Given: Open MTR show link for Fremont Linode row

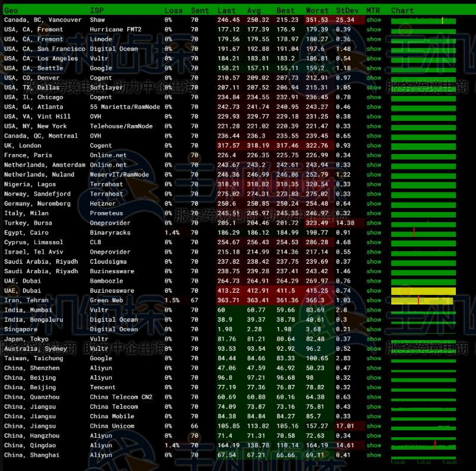Looking at the screenshot, I should tap(373, 39).
